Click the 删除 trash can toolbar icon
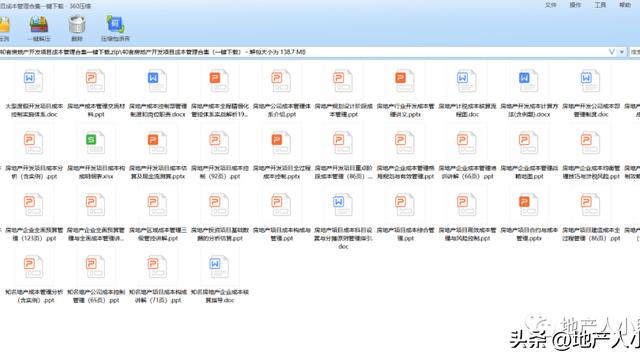640x360 pixels. click(x=77, y=25)
